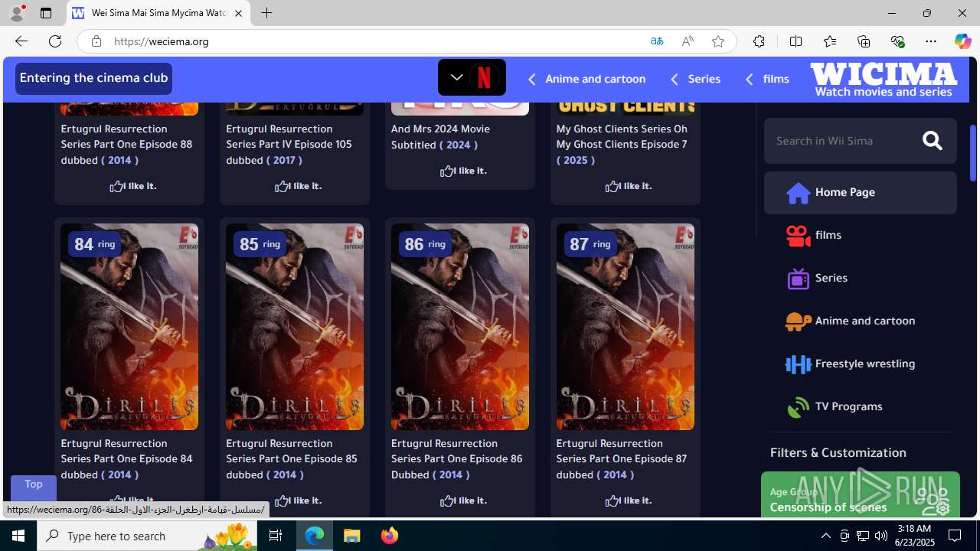Click browser Back arrow
The image size is (980, 551).
click(21, 41)
